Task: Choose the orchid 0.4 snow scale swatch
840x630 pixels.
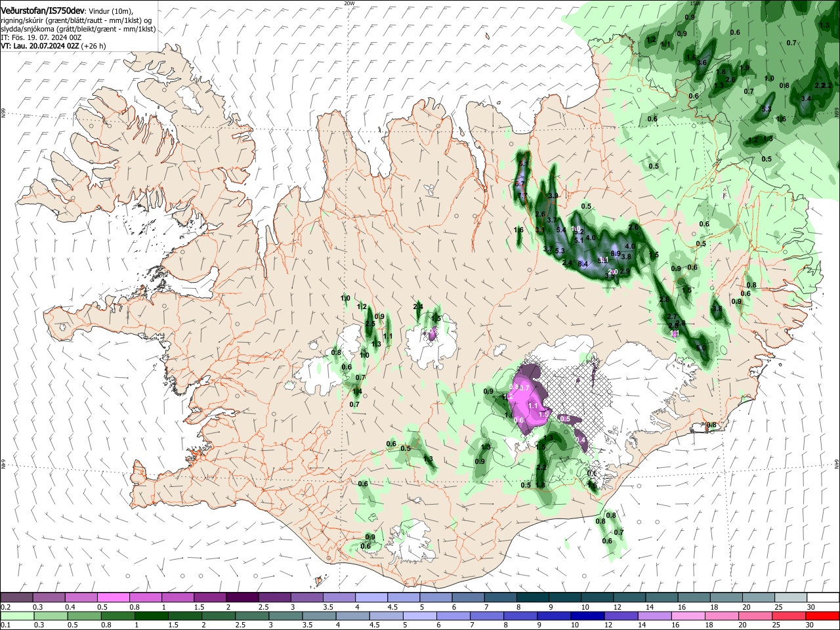Action: pyautogui.click(x=81, y=597)
